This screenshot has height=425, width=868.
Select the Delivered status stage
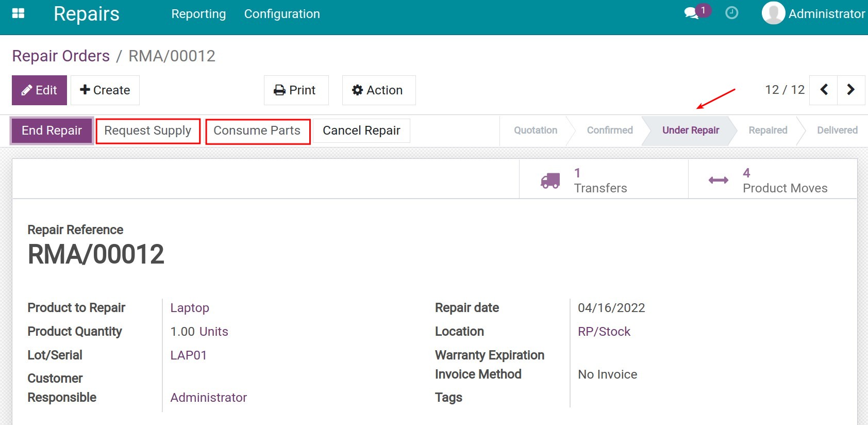click(x=837, y=130)
